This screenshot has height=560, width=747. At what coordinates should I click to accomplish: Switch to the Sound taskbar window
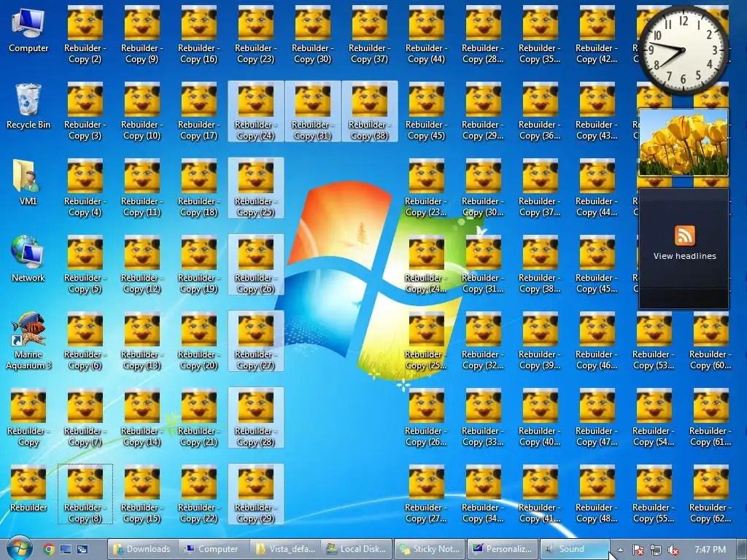click(x=575, y=549)
